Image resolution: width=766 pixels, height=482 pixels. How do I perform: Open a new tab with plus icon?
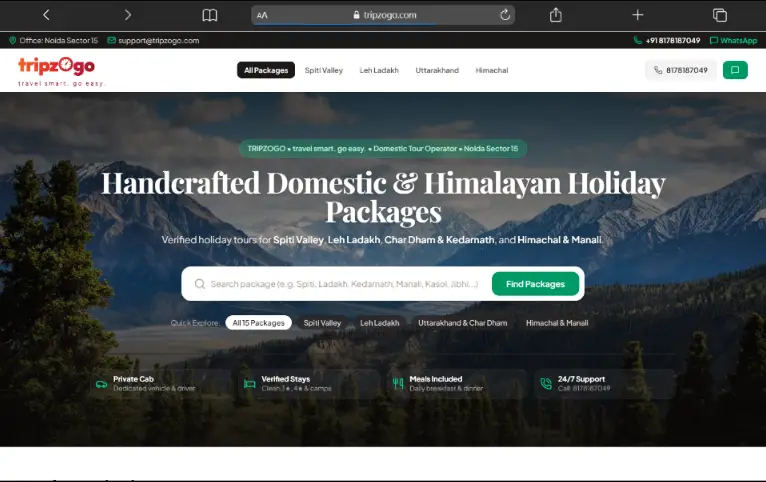[638, 15]
